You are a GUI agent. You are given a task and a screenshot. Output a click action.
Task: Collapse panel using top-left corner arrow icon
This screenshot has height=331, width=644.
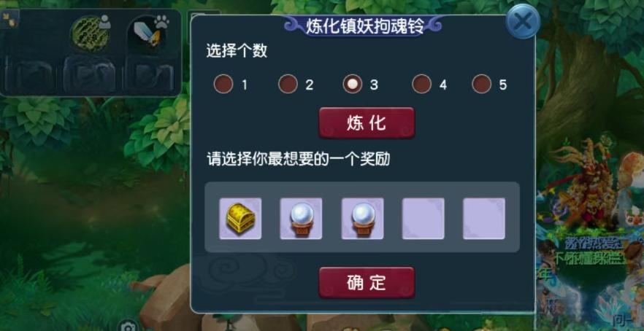point(9,18)
